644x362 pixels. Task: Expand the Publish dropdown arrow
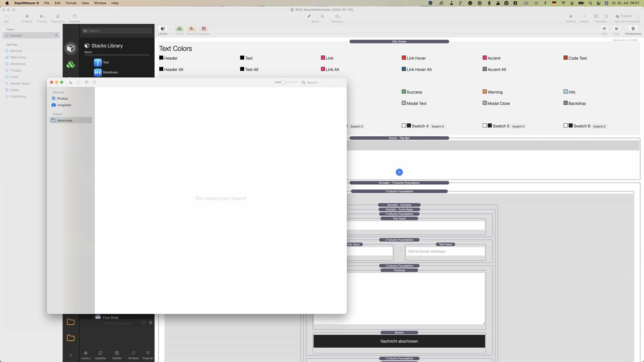638,16
